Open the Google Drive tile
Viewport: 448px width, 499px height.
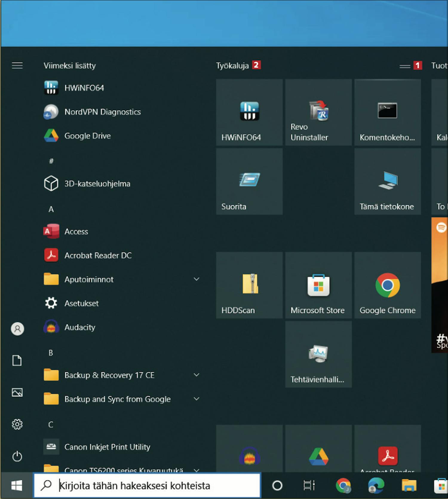[x=318, y=449]
